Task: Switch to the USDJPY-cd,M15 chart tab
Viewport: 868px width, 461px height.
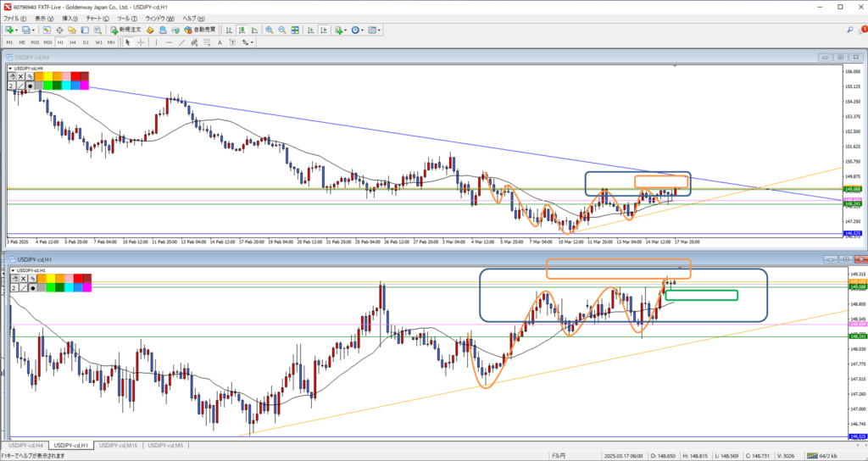Action: point(119,445)
